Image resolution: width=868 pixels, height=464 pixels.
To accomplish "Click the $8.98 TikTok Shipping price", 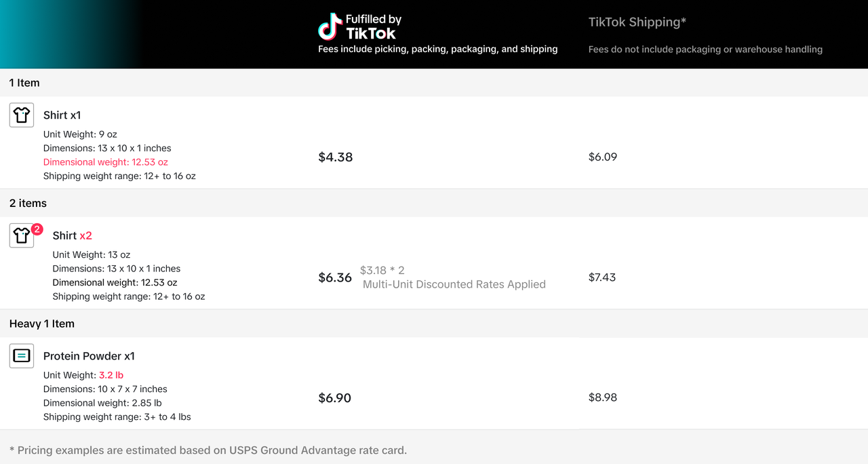I will [603, 398].
